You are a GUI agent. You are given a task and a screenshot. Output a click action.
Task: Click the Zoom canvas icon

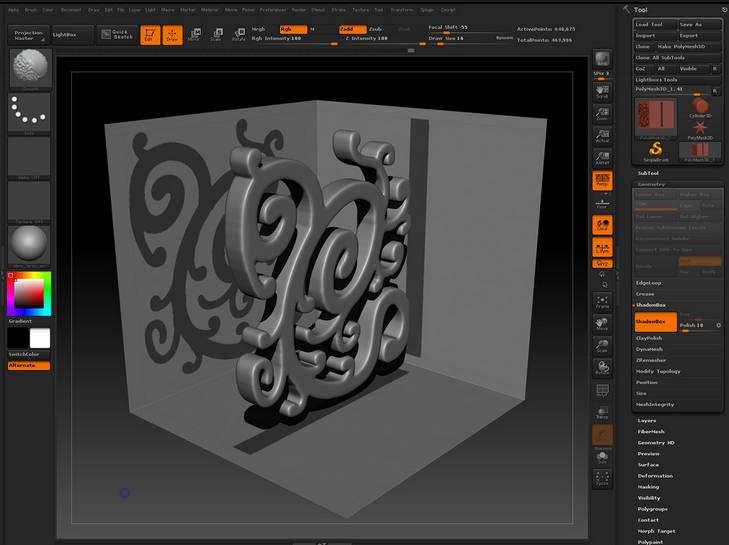[602, 113]
